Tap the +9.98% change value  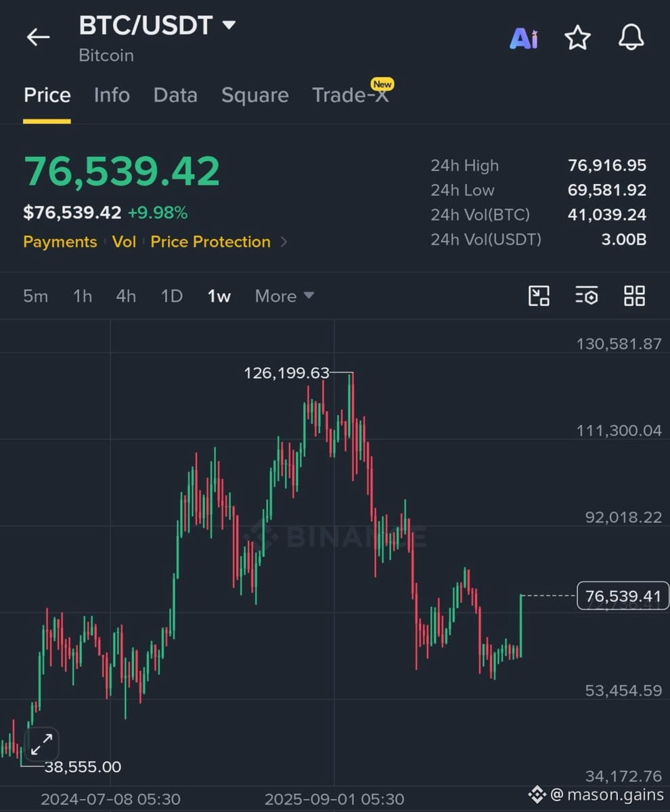pos(158,213)
